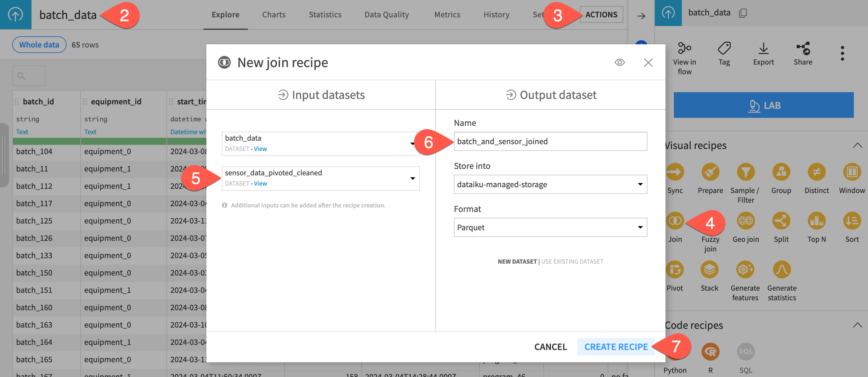Choose the Pivot recipe

[675, 270]
